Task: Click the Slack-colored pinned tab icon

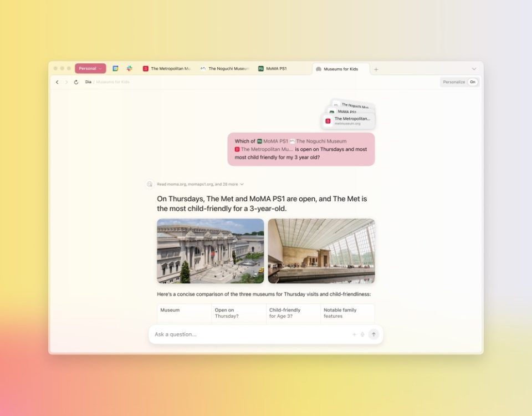Action: click(x=129, y=68)
